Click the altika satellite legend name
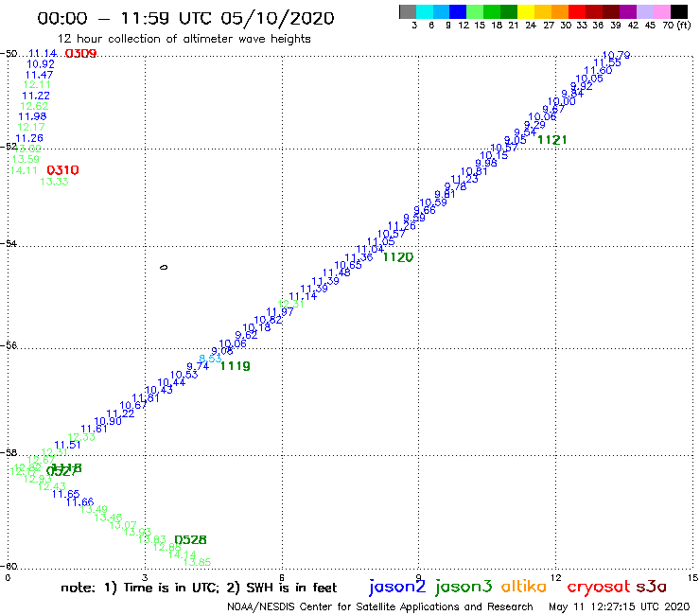700x615 pixels. pyautogui.click(x=524, y=586)
